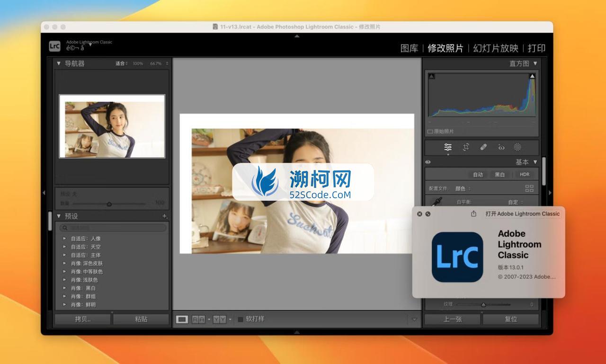Toggle the 基本 panel eye visibility

(428, 162)
